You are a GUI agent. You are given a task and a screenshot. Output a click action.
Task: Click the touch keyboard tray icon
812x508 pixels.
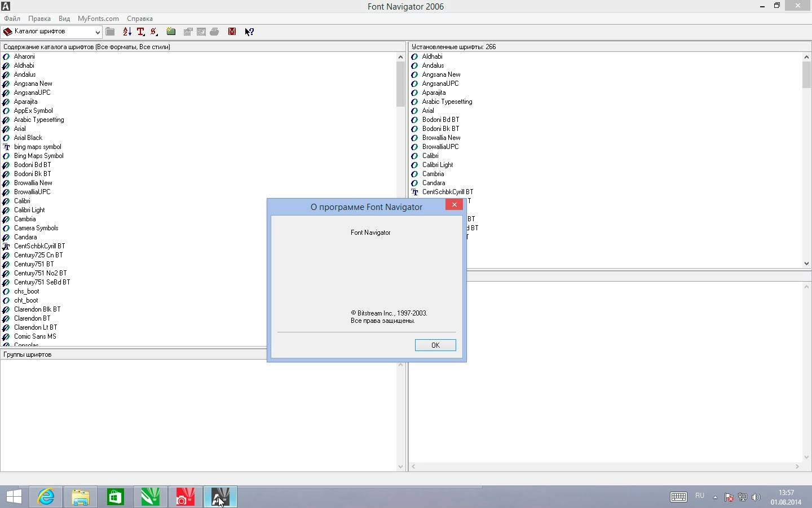click(x=678, y=497)
